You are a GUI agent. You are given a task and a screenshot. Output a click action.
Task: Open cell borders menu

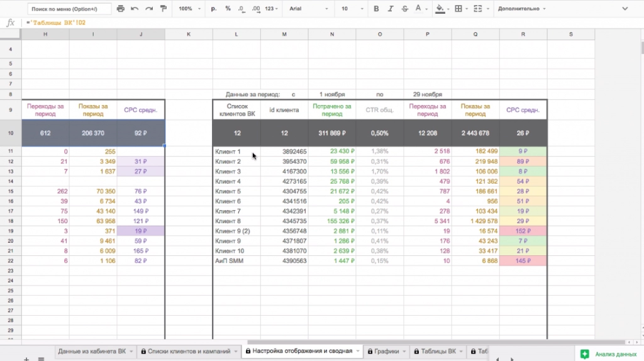point(461,9)
